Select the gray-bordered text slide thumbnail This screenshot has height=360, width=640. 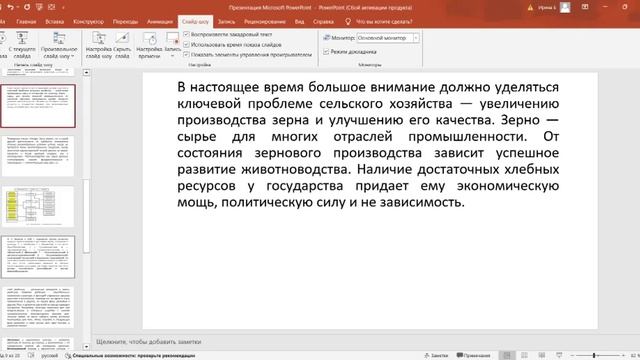point(38,257)
